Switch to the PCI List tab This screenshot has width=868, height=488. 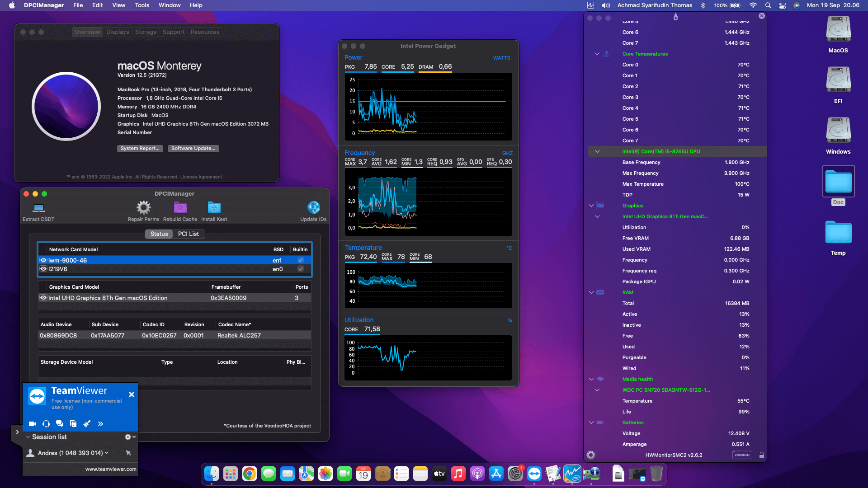coord(188,234)
